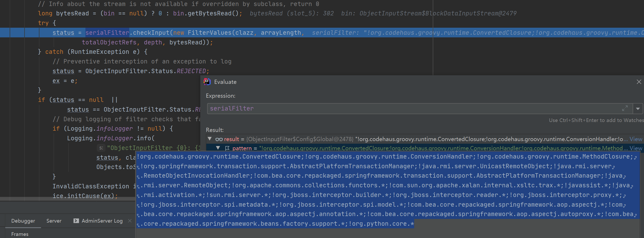The height and width of the screenshot is (238, 644).
Task: Click the field icon next to pattern
Action: click(227, 148)
